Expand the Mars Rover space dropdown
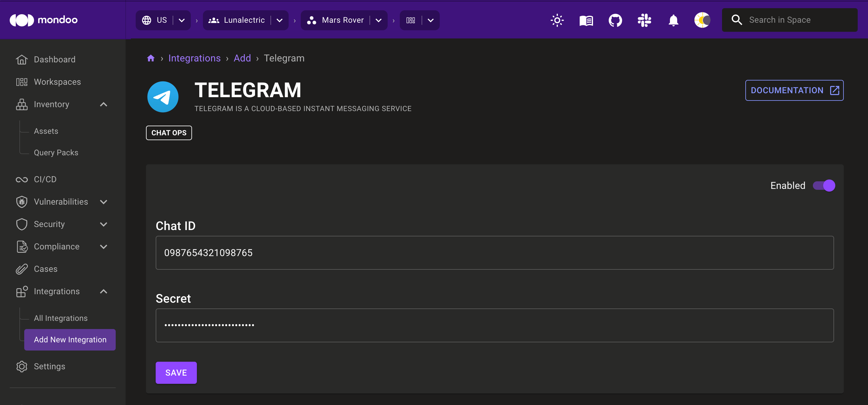 point(379,20)
